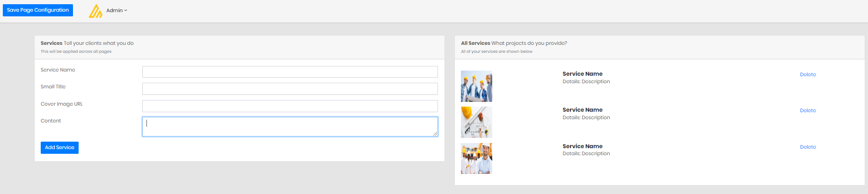Expand the Admin dropdown arrow
Screen dimensions: 868x194
126,10
